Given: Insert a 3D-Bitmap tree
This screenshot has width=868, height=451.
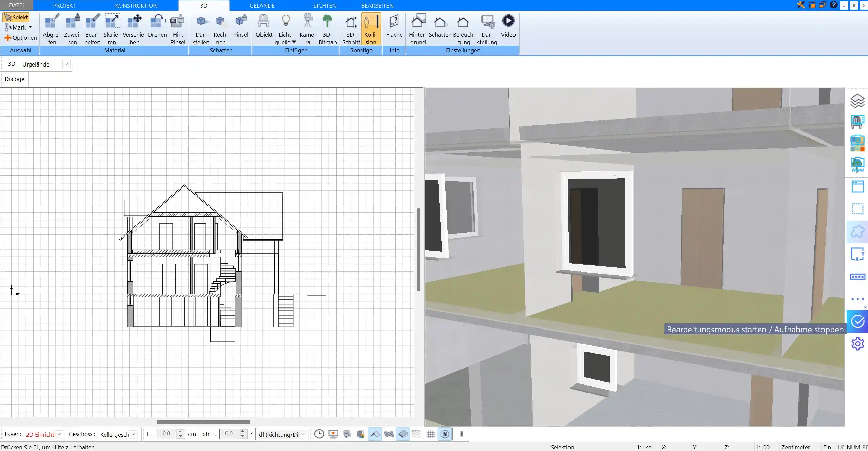Looking at the screenshot, I should tap(327, 29).
